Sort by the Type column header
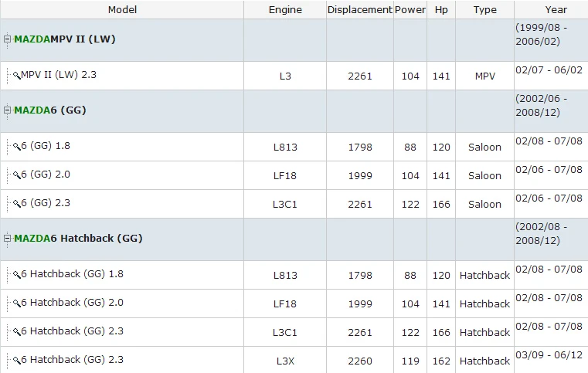The image size is (588, 373). [x=484, y=10]
